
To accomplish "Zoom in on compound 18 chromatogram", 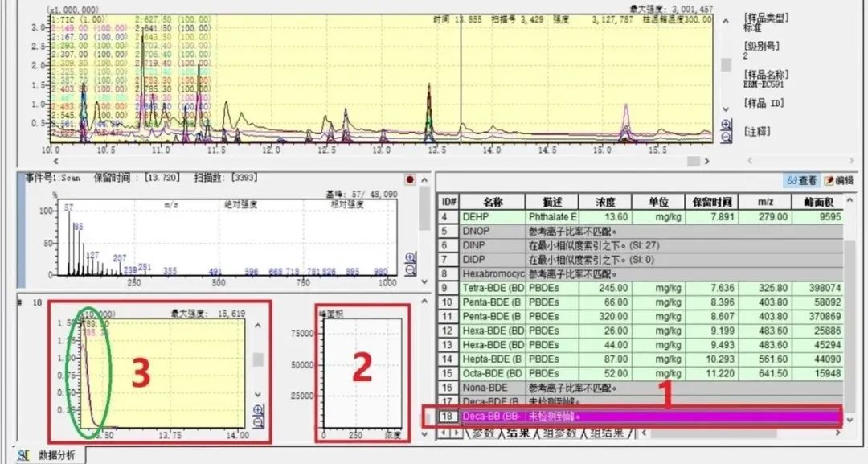I will click(x=258, y=409).
